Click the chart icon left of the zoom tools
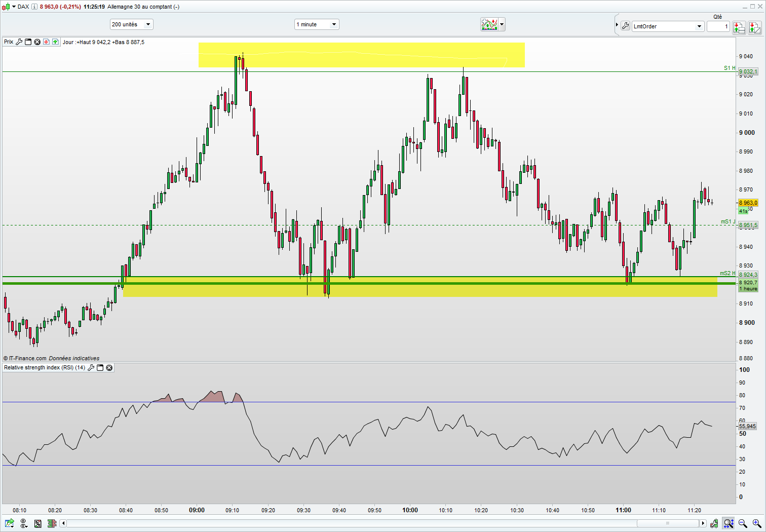 point(714,523)
